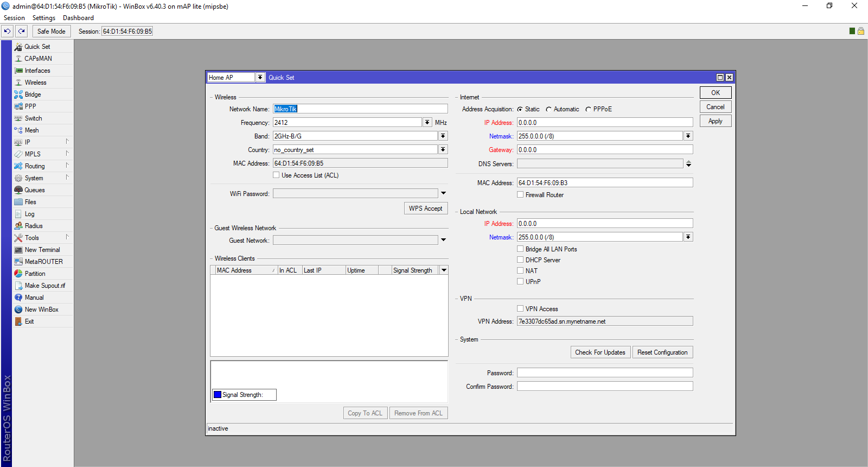Click Check For Updates button
The height and width of the screenshot is (467, 868).
[601, 352]
